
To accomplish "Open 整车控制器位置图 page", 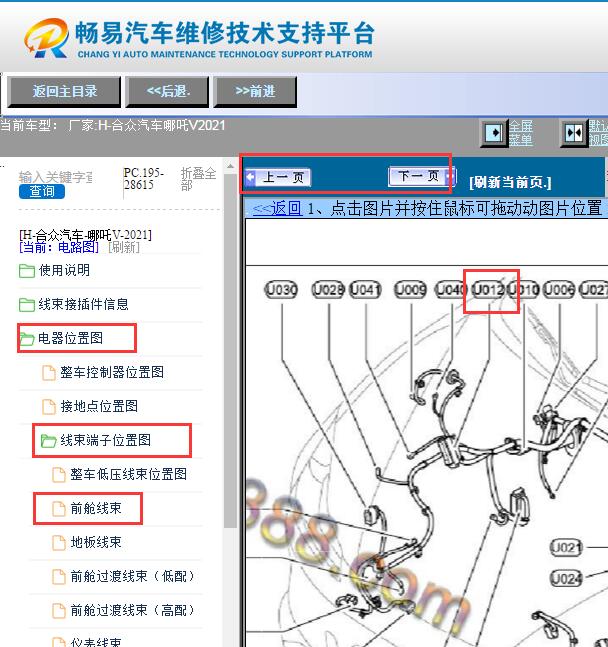I will pos(112,372).
